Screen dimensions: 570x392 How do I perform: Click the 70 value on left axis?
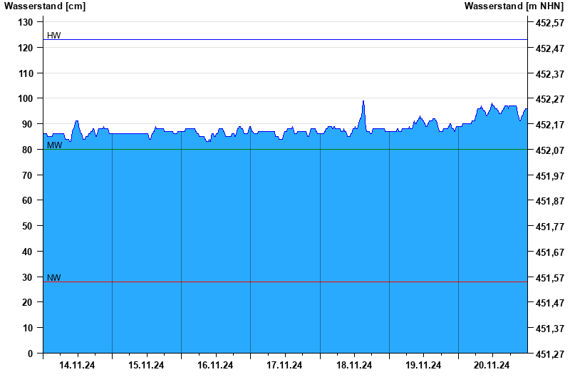coord(27,175)
